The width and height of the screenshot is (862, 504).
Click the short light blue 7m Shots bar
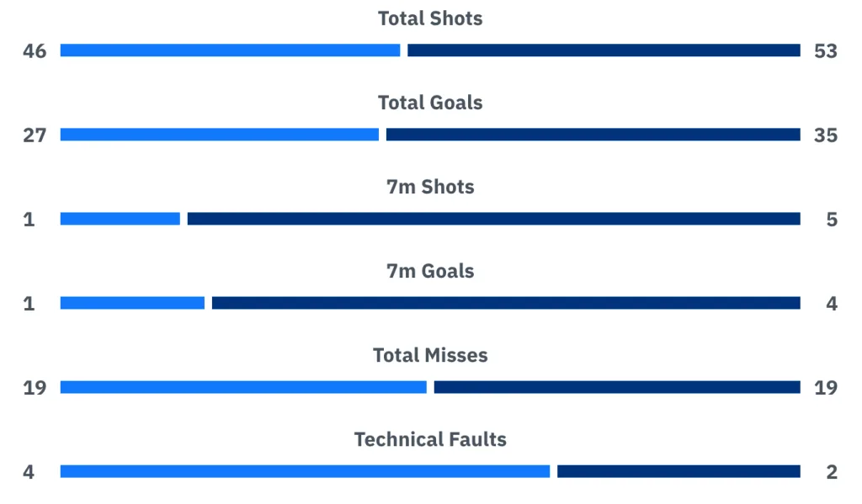pyautogui.click(x=120, y=219)
